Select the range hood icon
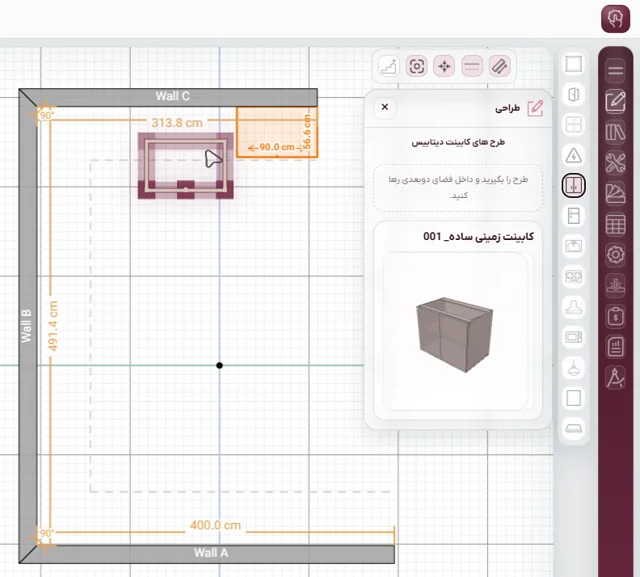This screenshot has height=577, width=640. 573,307
